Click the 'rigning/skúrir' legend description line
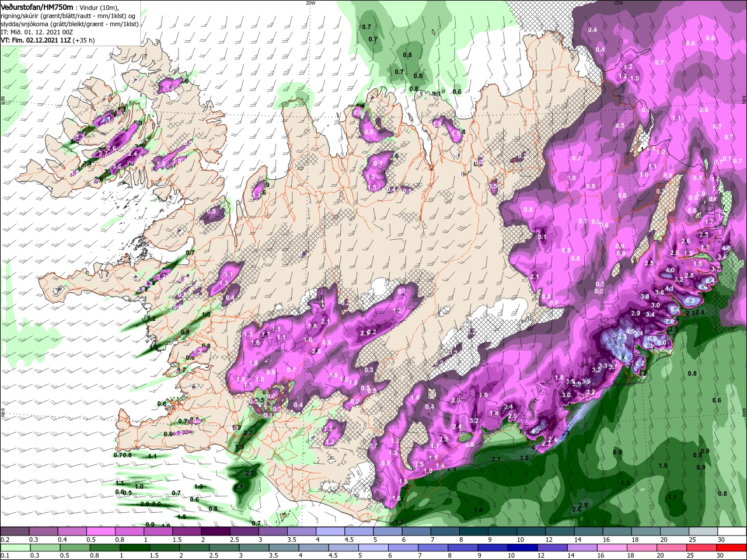747x560 pixels. coord(68,16)
